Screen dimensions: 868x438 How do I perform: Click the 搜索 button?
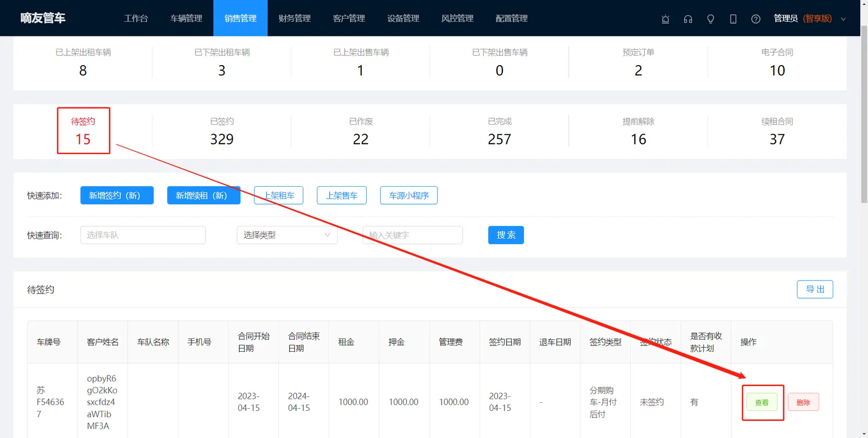[x=506, y=235]
